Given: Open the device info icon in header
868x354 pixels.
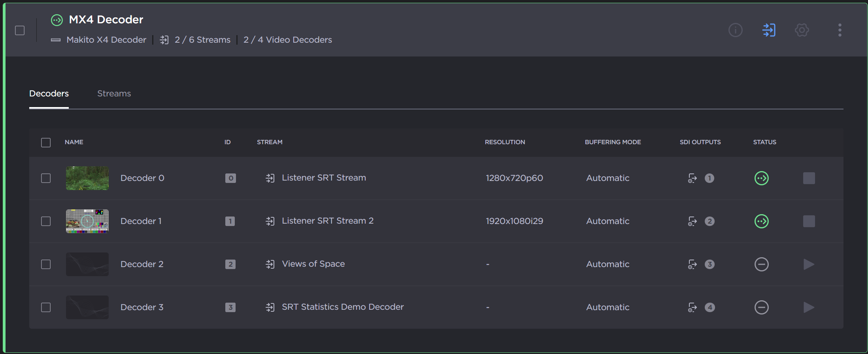Looking at the screenshot, I should [735, 30].
